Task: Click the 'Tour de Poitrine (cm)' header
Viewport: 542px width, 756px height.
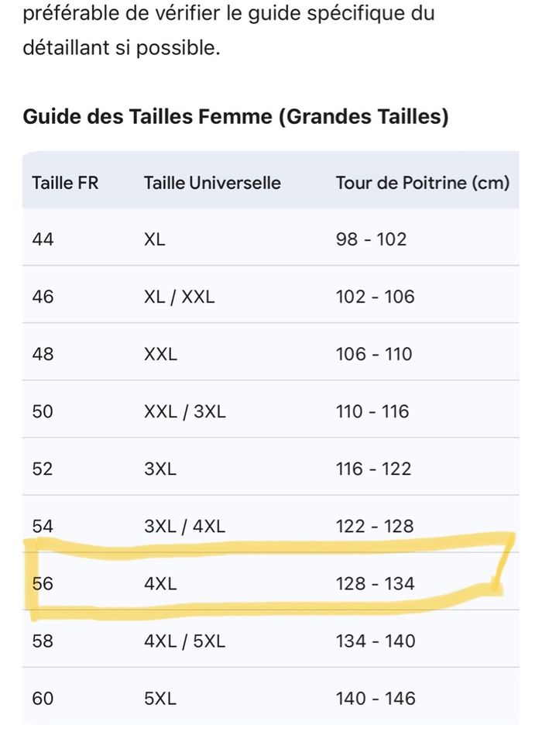Action: pyautogui.click(x=422, y=184)
